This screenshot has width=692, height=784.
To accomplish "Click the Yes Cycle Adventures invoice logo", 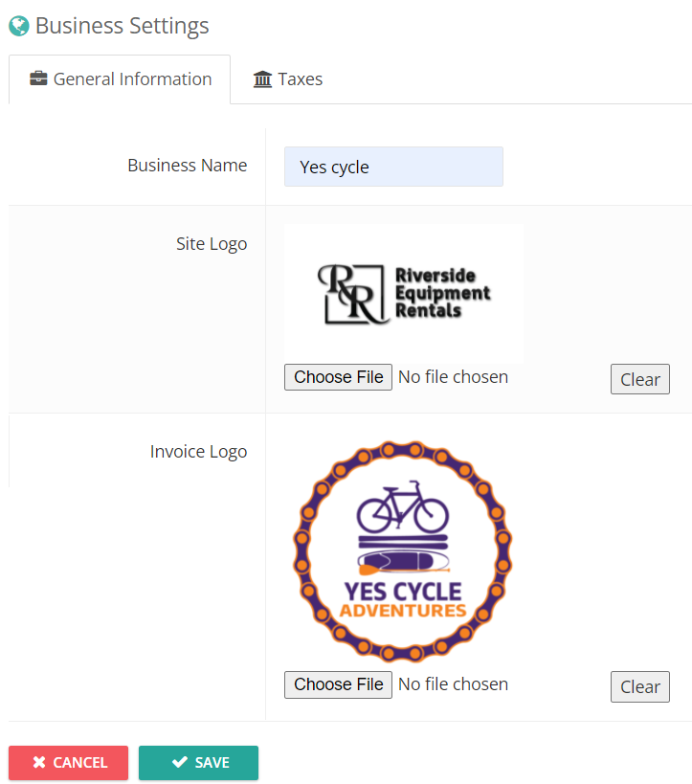I will tap(403, 551).
